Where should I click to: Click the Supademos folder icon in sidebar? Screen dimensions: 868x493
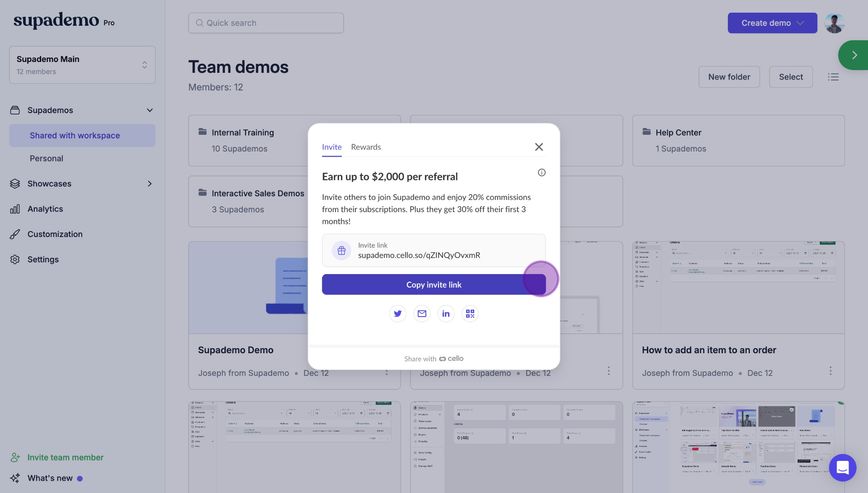(x=15, y=110)
